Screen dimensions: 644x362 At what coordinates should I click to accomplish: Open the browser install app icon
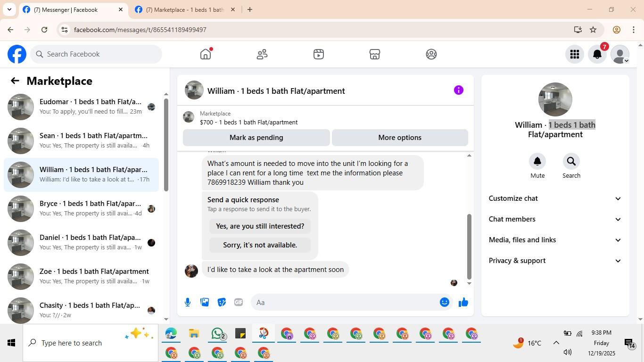pos(578,30)
